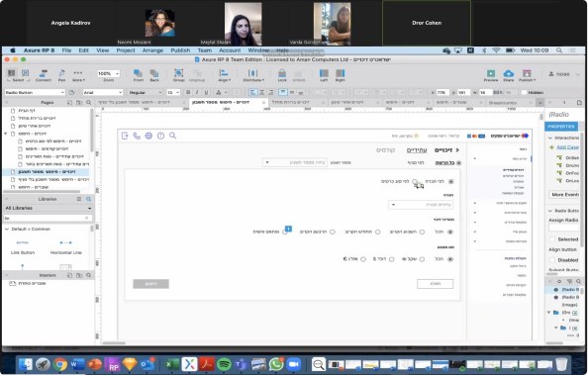The height and width of the screenshot is (375, 588).
Task: Open the Arial font family dropdown
Action: click(x=102, y=92)
